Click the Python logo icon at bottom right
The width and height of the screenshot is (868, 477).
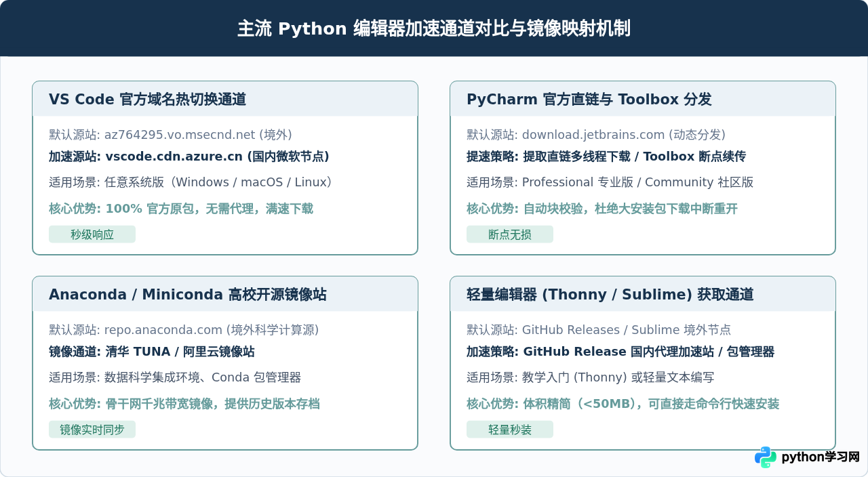[x=766, y=457]
